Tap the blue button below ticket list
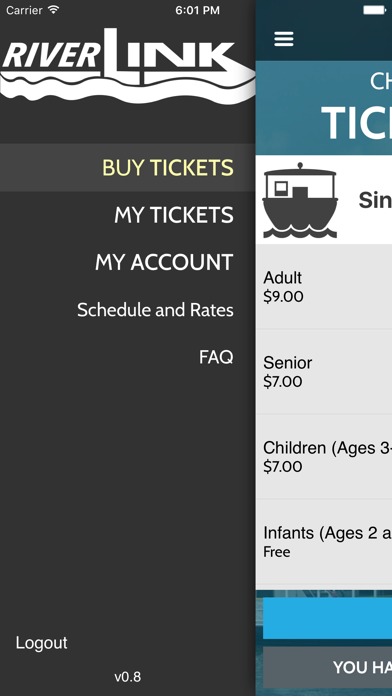 pyautogui.click(x=328, y=618)
